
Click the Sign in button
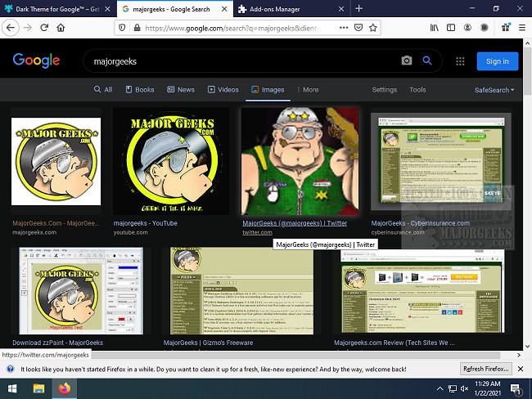(x=498, y=61)
